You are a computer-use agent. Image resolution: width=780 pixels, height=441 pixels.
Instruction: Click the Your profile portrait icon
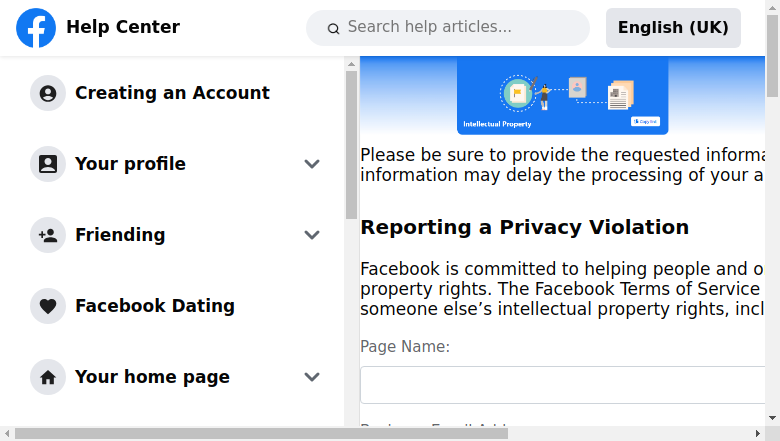pos(48,164)
